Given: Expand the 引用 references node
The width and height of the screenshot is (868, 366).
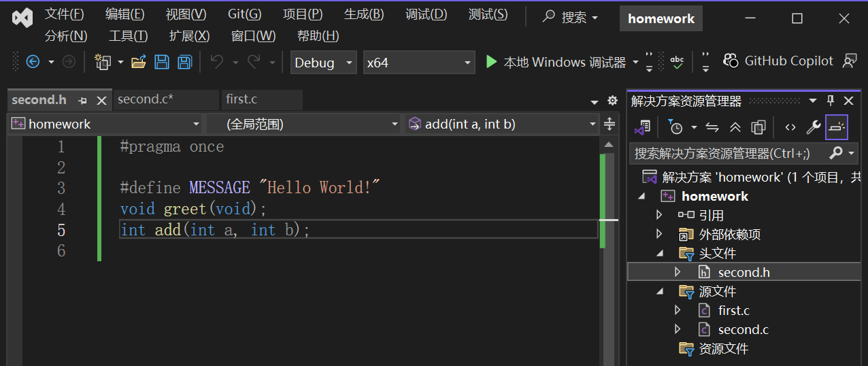Looking at the screenshot, I should [x=658, y=215].
